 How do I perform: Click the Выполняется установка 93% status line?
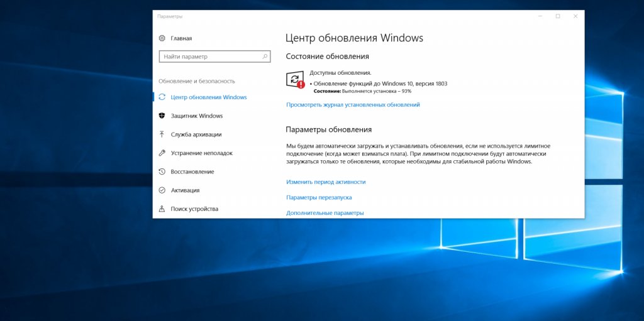(x=362, y=91)
